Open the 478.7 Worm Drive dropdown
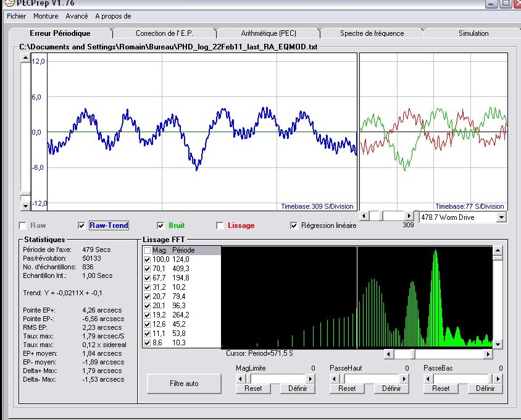 click(x=501, y=217)
